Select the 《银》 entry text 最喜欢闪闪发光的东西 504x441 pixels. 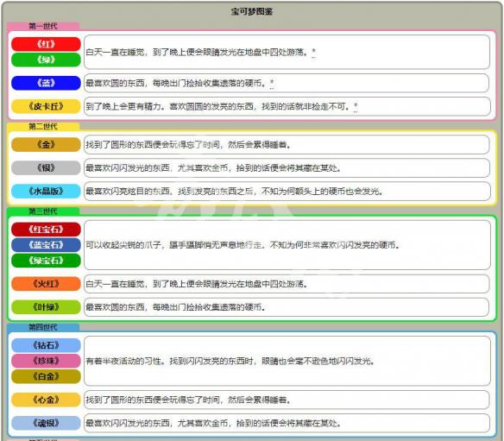point(213,167)
